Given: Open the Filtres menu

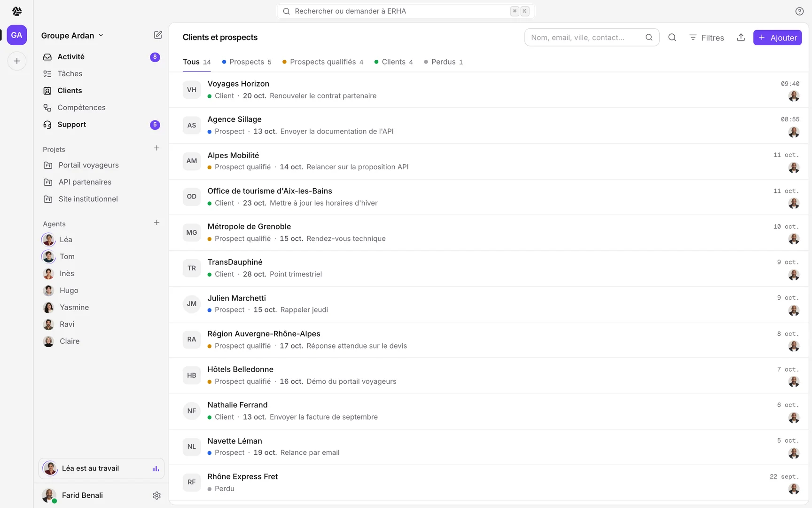Looking at the screenshot, I should pyautogui.click(x=706, y=38).
